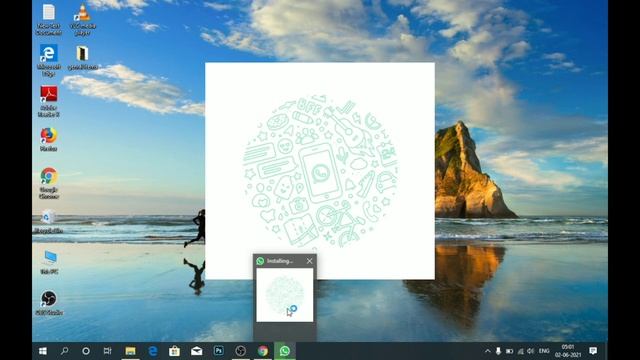
Task: Open the volume speaker tray icon
Action: pyautogui.click(x=531, y=351)
